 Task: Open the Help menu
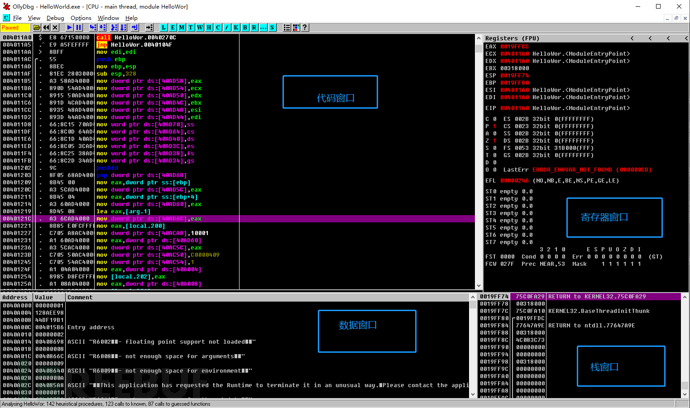coord(131,18)
